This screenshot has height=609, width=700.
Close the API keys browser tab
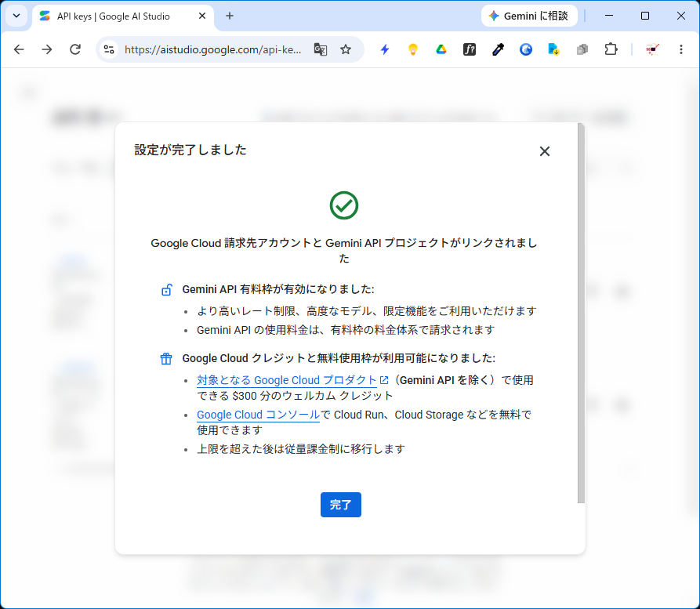(x=202, y=16)
